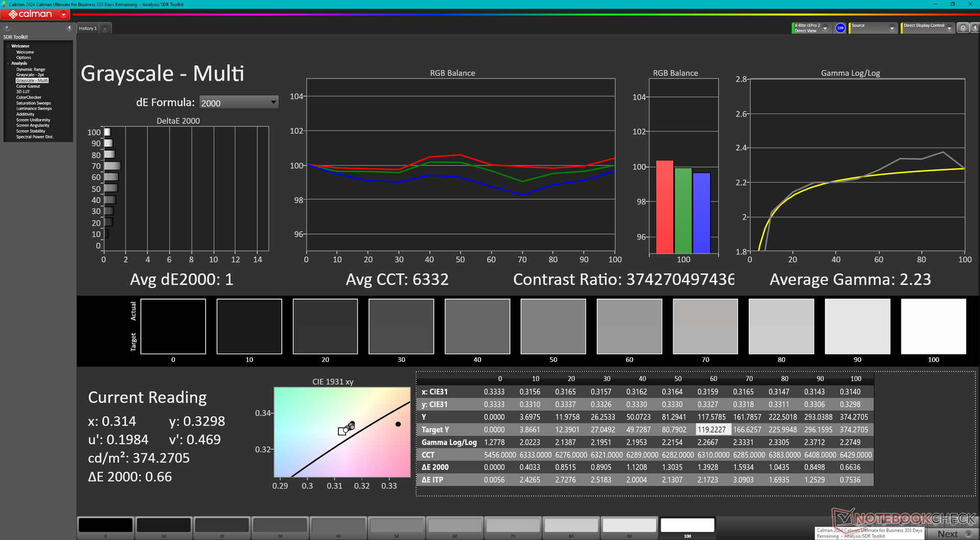Open Luminance Sweeps
980x540 pixels.
34,109
